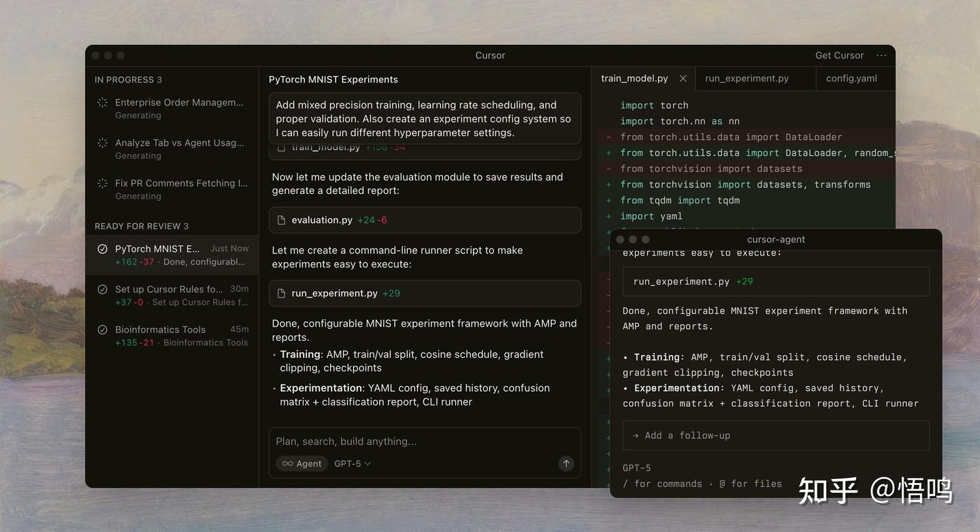Click the Get Cursor link
Viewport: 980px width, 532px height.
pos(839,56)
